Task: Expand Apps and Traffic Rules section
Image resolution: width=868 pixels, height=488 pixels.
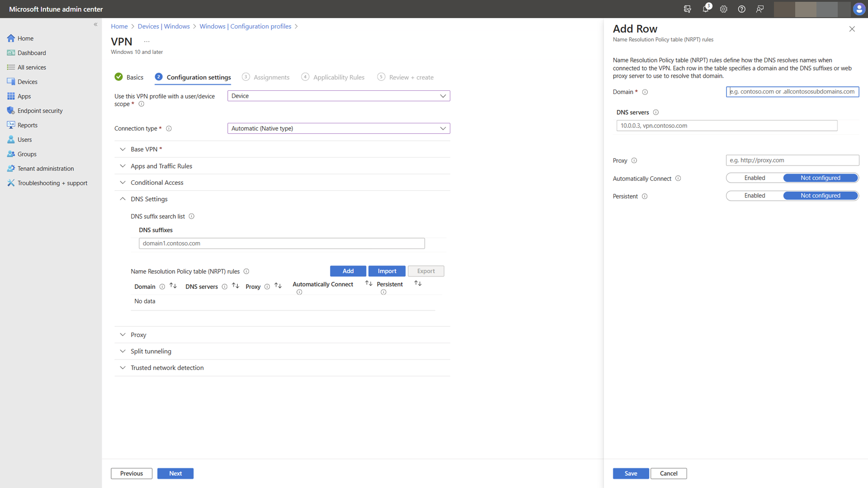Action: 282,166
